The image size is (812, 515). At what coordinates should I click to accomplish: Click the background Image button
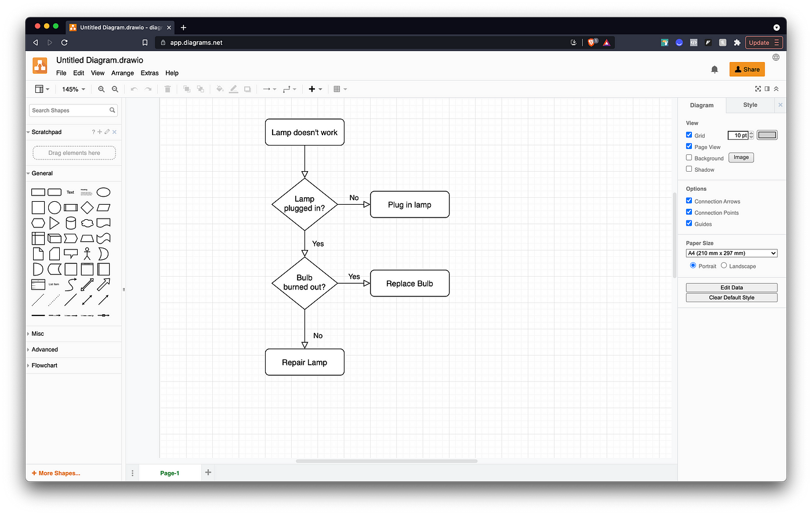[741, 157]
